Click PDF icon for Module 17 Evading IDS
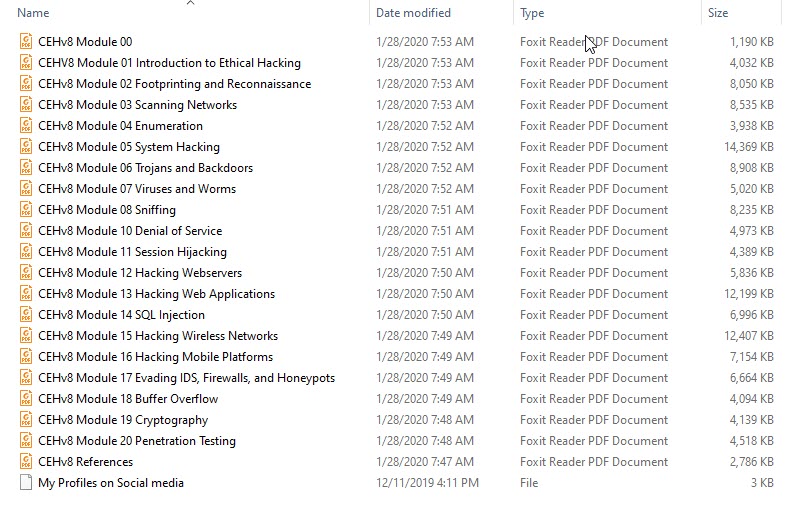 [x=26, y=377]
